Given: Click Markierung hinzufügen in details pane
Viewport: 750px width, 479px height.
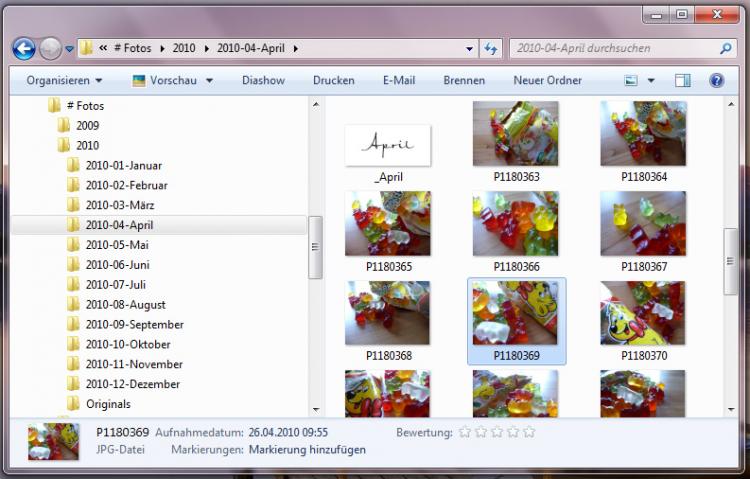Looking at the screenshot, I should [307, 450].
